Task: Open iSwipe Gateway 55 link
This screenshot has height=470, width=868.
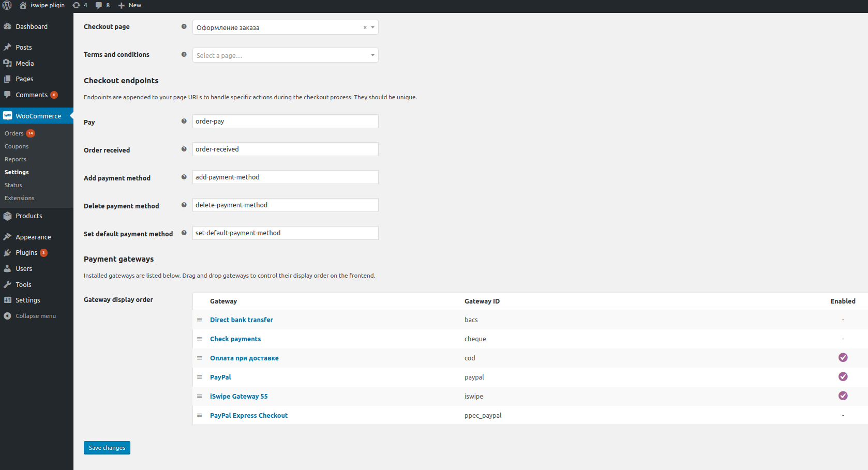Action: click(x=239, y=397)
